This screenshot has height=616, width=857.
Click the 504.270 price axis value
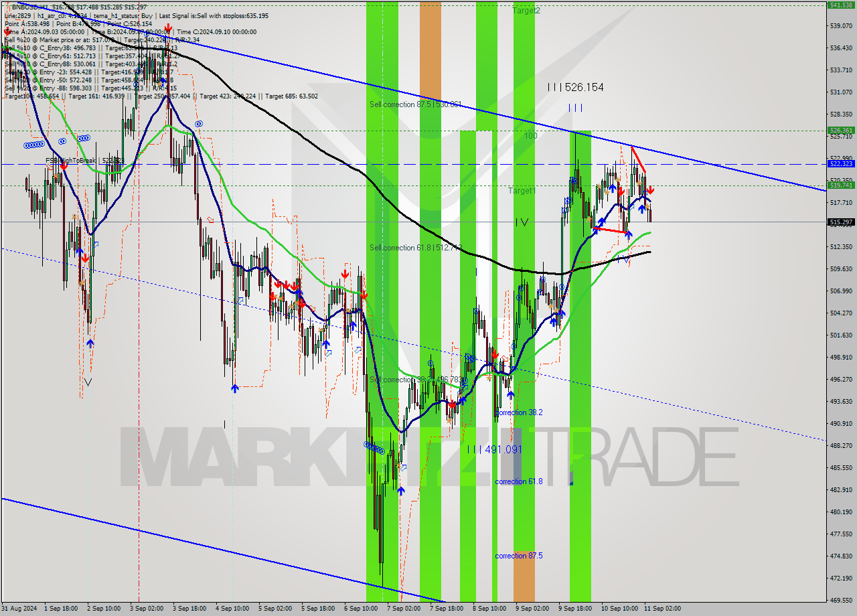tap(840, 313)
